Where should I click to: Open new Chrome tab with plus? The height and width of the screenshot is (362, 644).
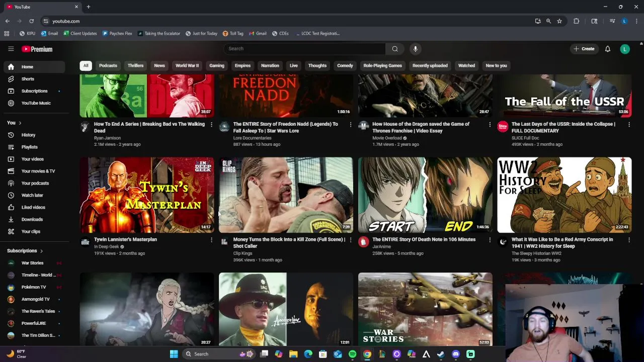click(x=88, y=7)
